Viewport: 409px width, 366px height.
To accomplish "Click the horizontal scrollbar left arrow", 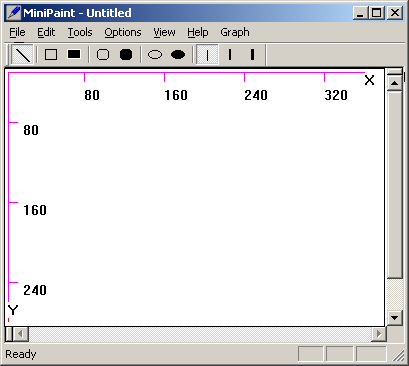I will click(21, 334).
